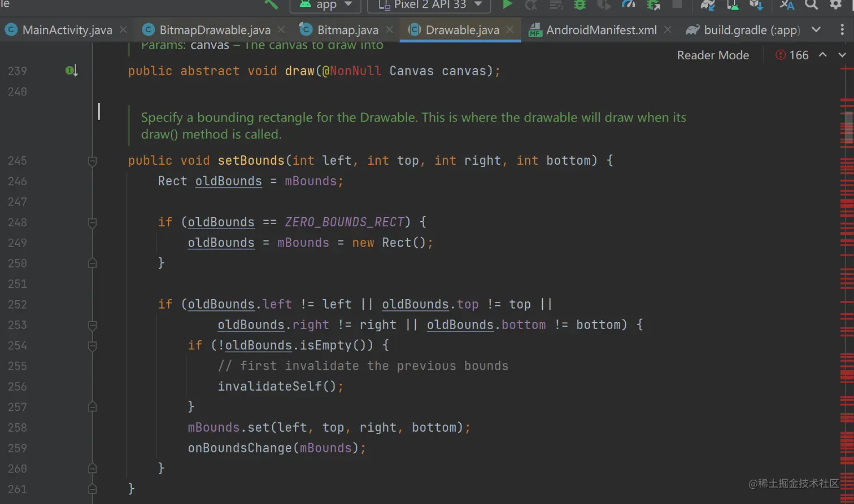Click the fold end marker at line 261
854x504 pixels.
click(x=93, y=489)
